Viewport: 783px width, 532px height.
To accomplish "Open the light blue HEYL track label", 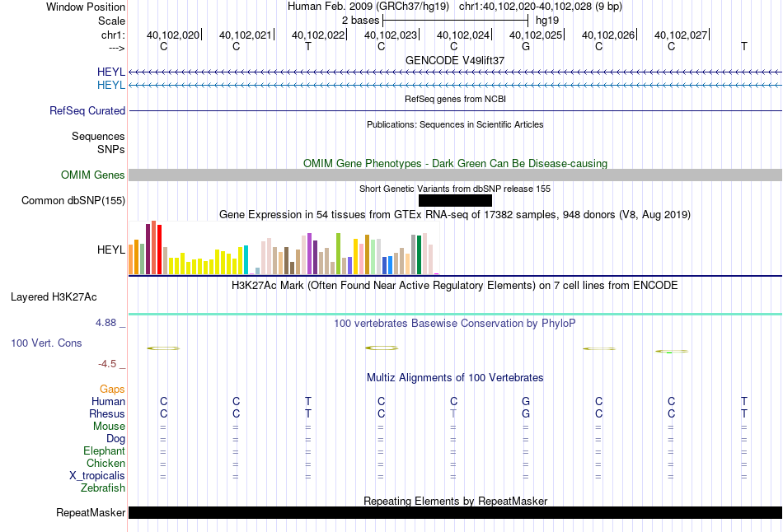I will coord(111,85).
